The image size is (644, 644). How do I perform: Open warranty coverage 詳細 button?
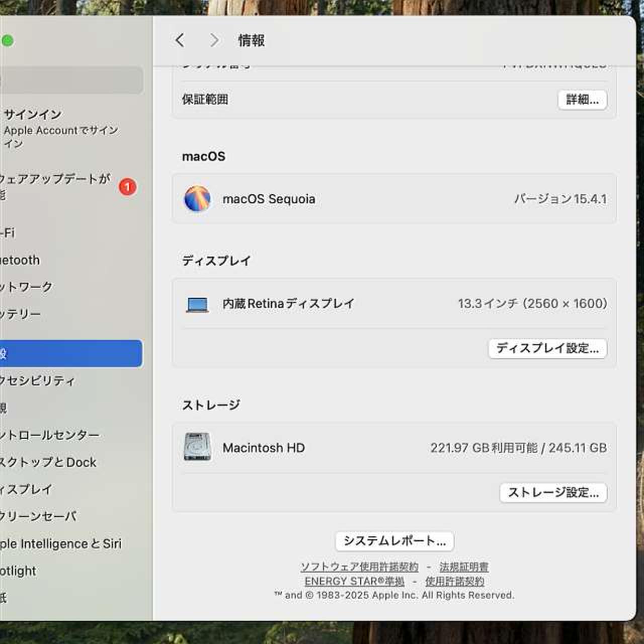click(582, 100)
